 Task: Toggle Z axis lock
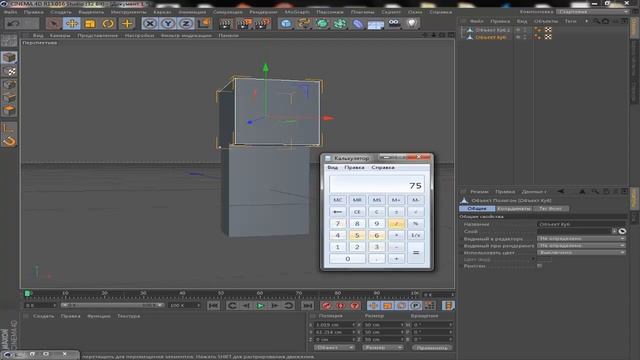[186, 23]
